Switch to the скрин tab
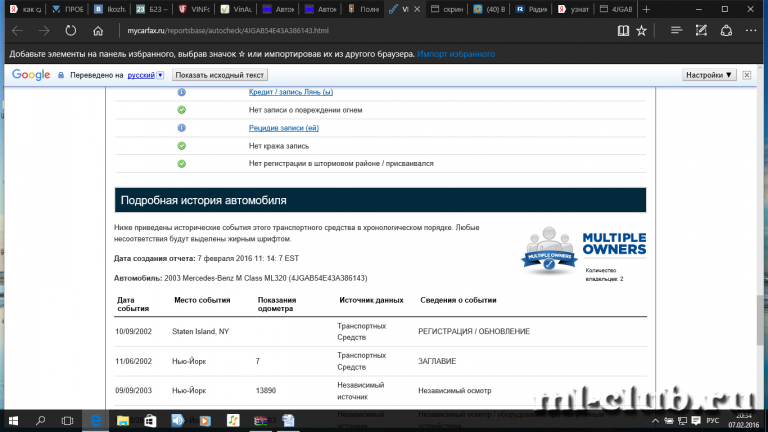This screenshot has height=432, width=768. pos(447,9)
